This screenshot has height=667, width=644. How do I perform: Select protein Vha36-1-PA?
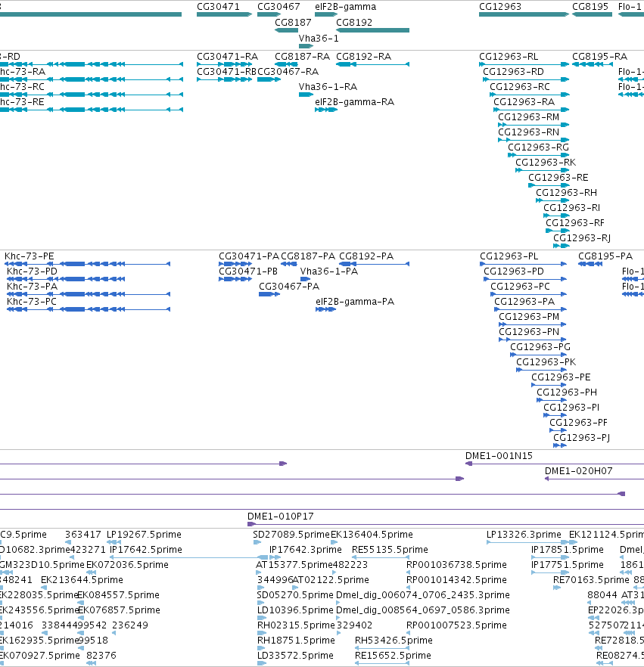[x=305, y=279]
